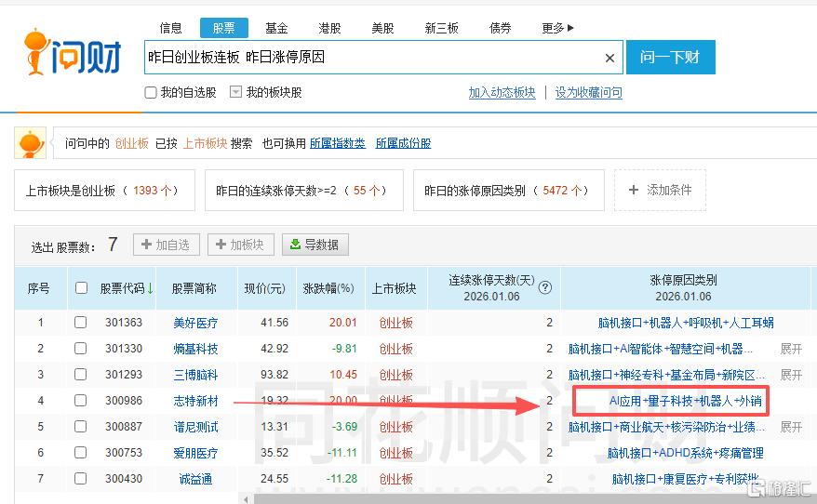Click the 问财 logo
The width and height of the screenshot is (817, 504).
[x=73, y=52]
